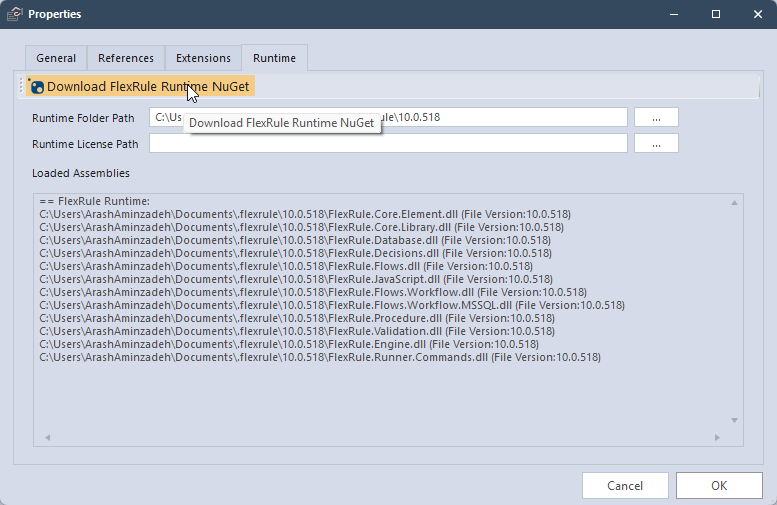
Task: Click the Download FlexRule Runtime NuGet label
Action: pos(148,87)
